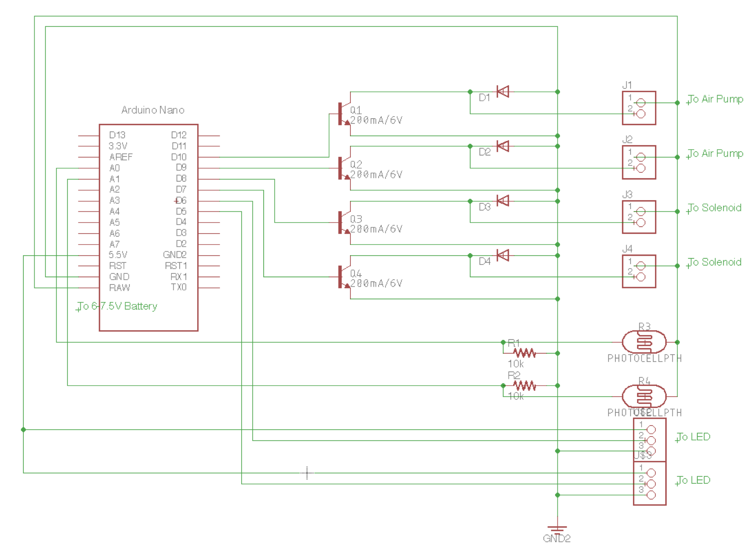
Task: Select the A0 pin label
Action: pos(115,168)
